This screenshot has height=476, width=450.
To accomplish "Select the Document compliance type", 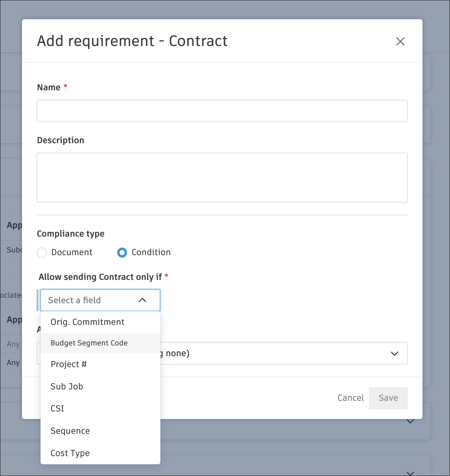I will [42, 252].
